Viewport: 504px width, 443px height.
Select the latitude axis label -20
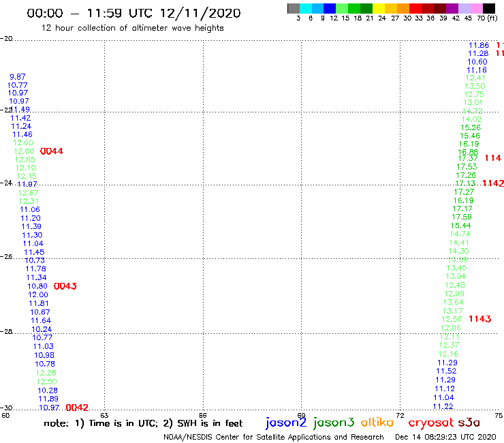coord(6,39)
